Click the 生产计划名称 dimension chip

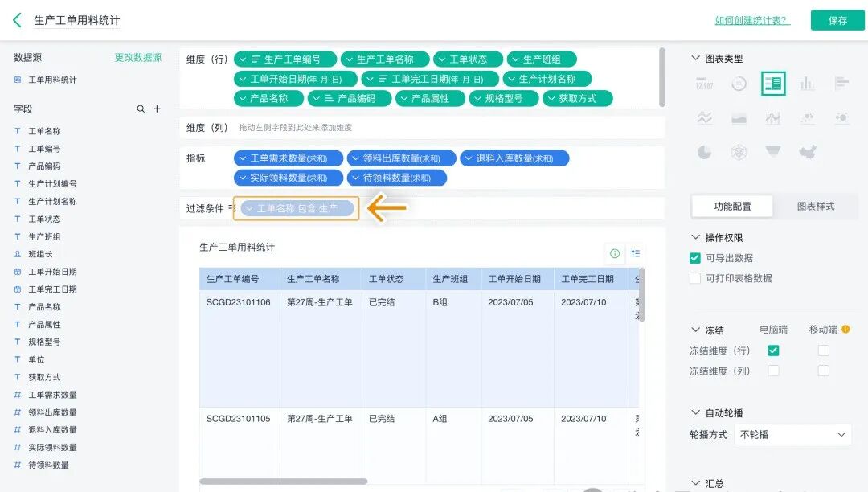pyautogui.click(x=547, y=79)
